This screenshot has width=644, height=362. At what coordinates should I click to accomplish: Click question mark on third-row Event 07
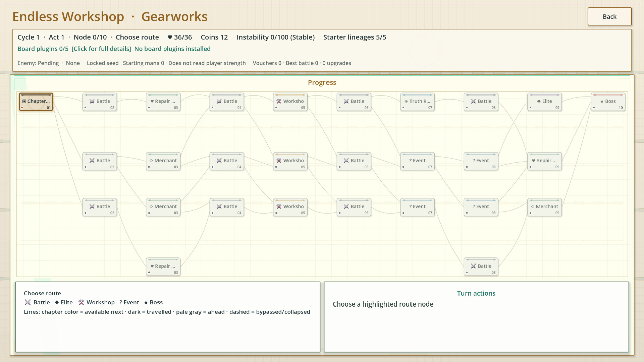(410, 206)
